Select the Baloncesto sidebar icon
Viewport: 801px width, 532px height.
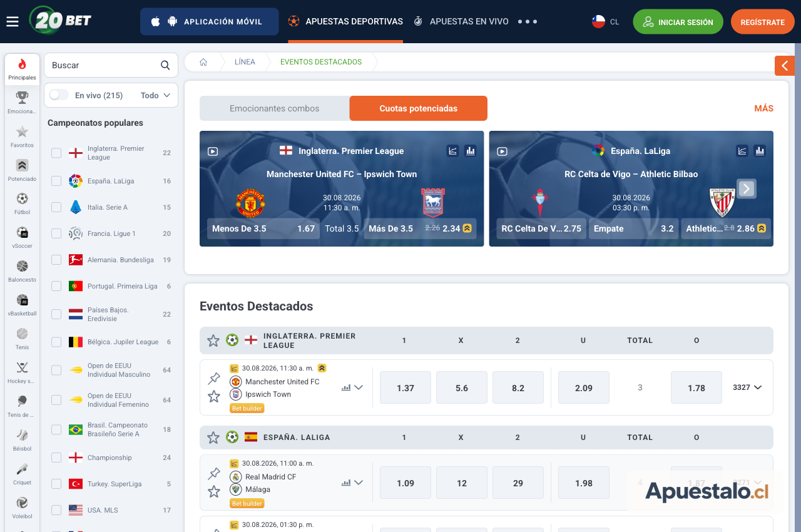pyautogui.click(x=22, y=271)
